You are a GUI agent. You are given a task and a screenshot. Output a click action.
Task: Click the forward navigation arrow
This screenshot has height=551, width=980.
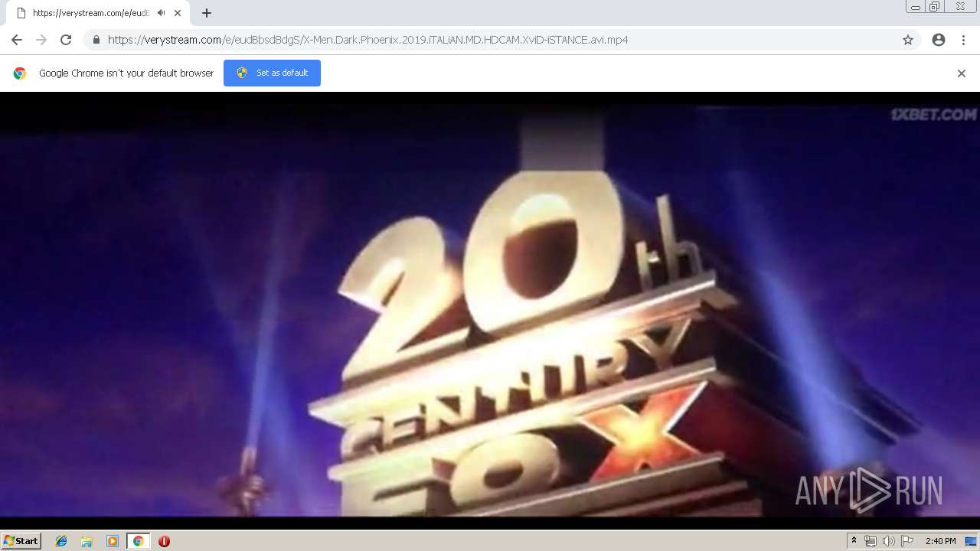click(x=41, y=40)
